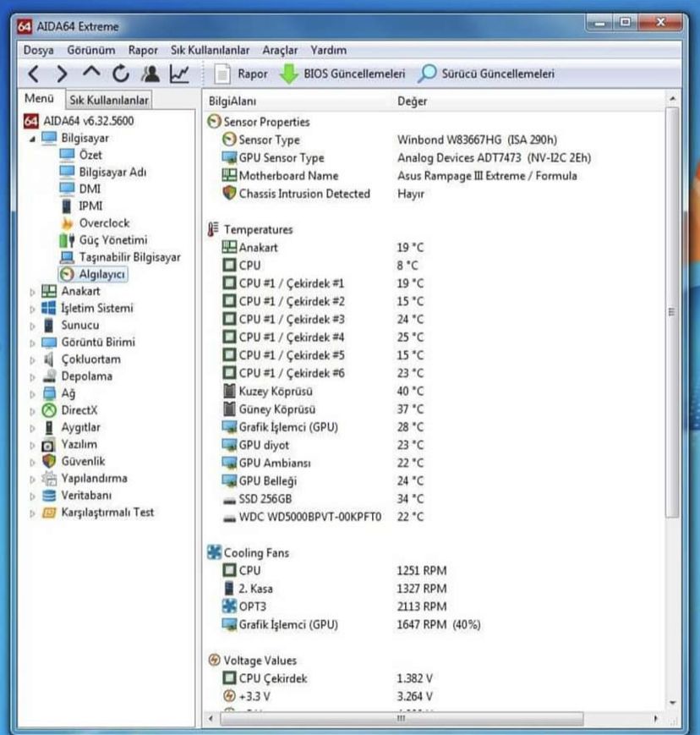Click the Motherboard Name board icon
Screen dimensions: 700x735
229,175
